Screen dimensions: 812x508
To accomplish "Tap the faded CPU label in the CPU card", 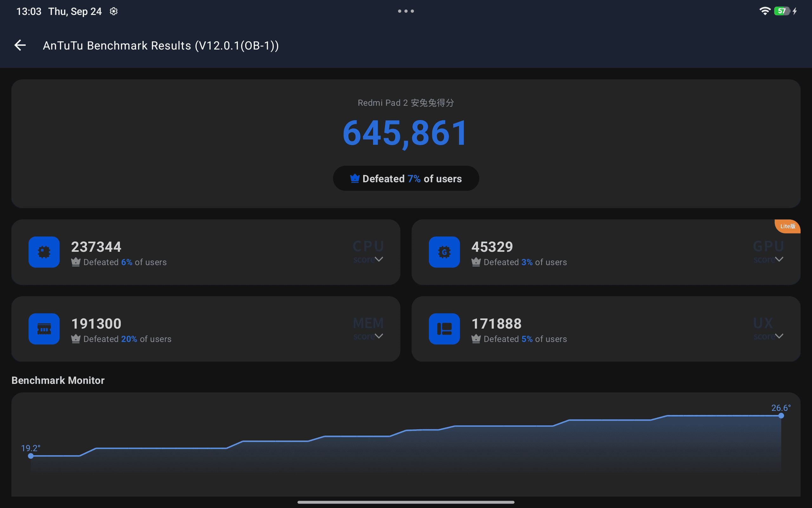I will tap(368, 246).
